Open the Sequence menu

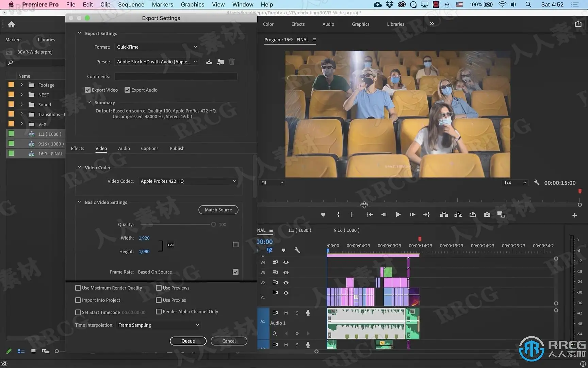(131, 4)
